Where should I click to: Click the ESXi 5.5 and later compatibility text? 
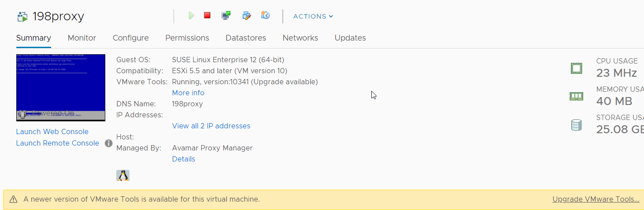pyautogui.click(x=229, y=71)
